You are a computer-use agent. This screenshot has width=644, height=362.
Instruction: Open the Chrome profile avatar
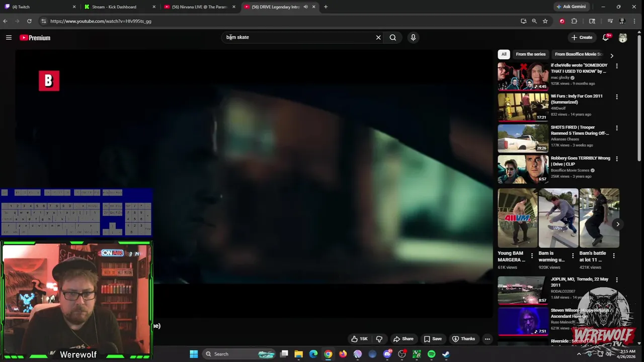pos(622,21)
